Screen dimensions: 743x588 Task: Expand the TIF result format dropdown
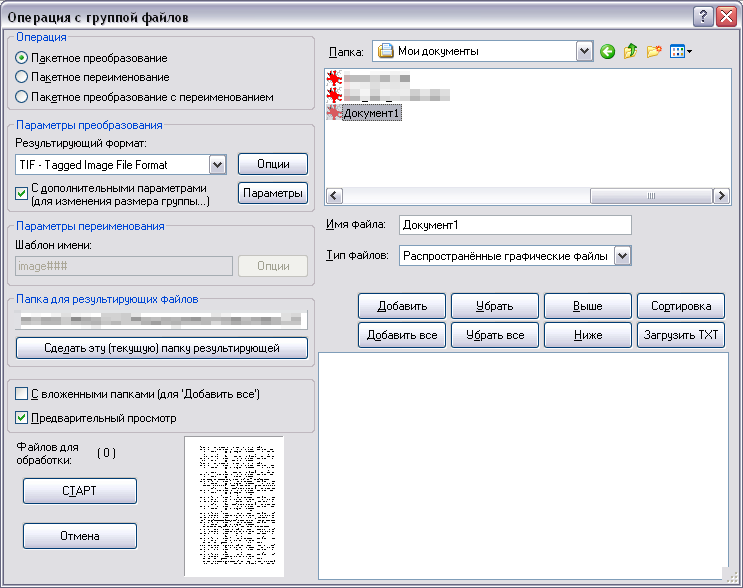[x=217, y=165]
